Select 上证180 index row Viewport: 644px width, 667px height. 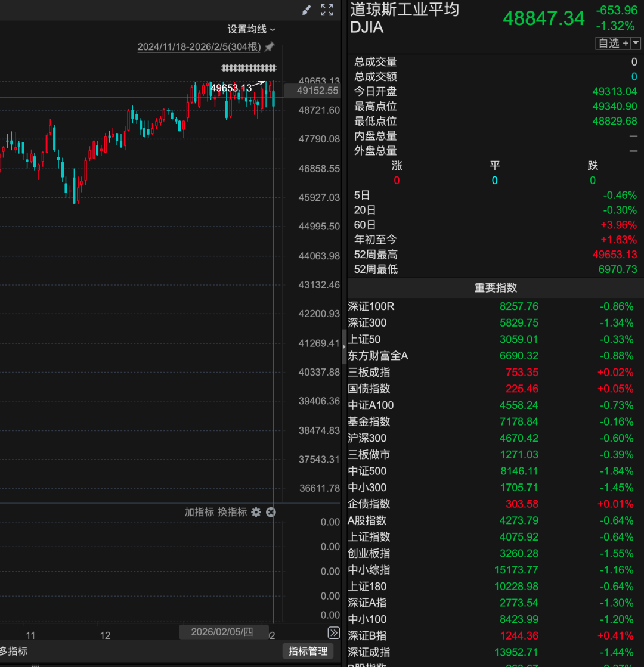[496, 586]
